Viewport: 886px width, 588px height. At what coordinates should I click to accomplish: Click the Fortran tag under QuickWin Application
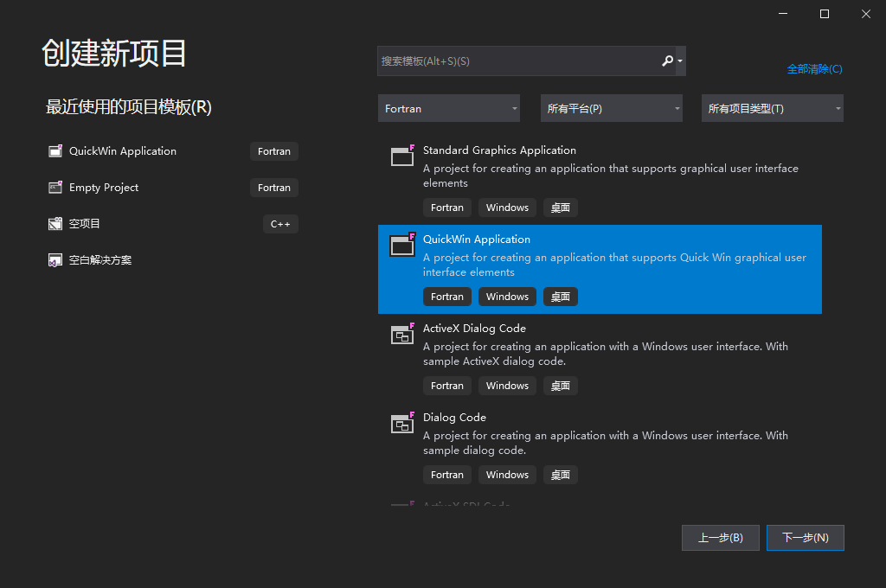(447, 296)
